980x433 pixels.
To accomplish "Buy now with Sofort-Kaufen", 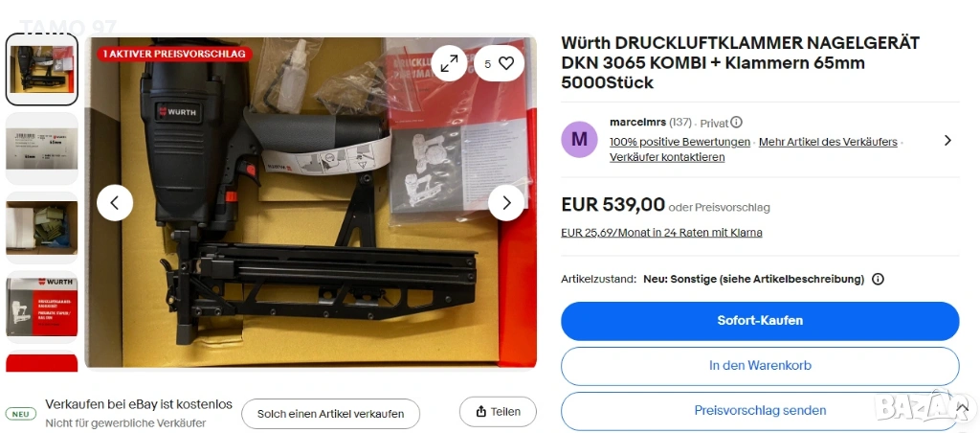I will (760, 321).
